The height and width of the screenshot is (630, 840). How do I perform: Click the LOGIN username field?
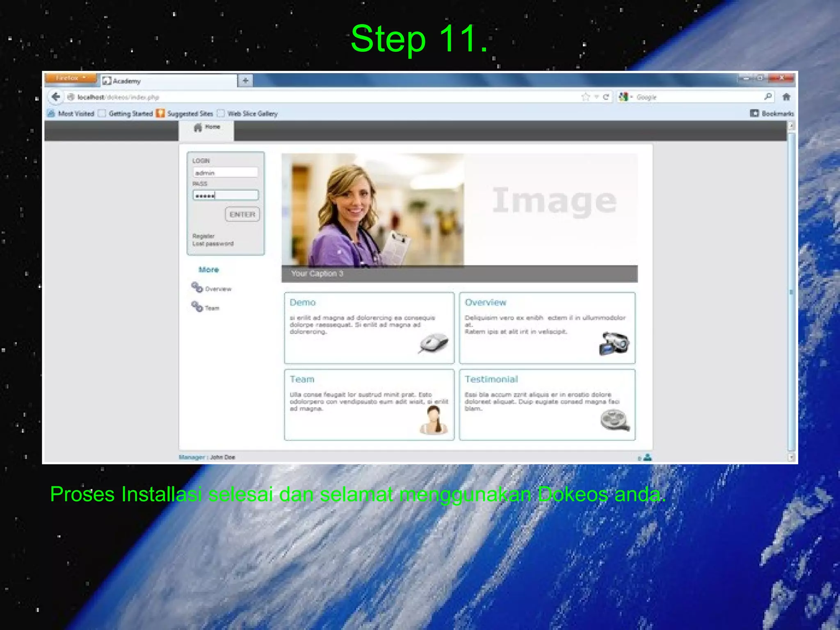(226, 173)
